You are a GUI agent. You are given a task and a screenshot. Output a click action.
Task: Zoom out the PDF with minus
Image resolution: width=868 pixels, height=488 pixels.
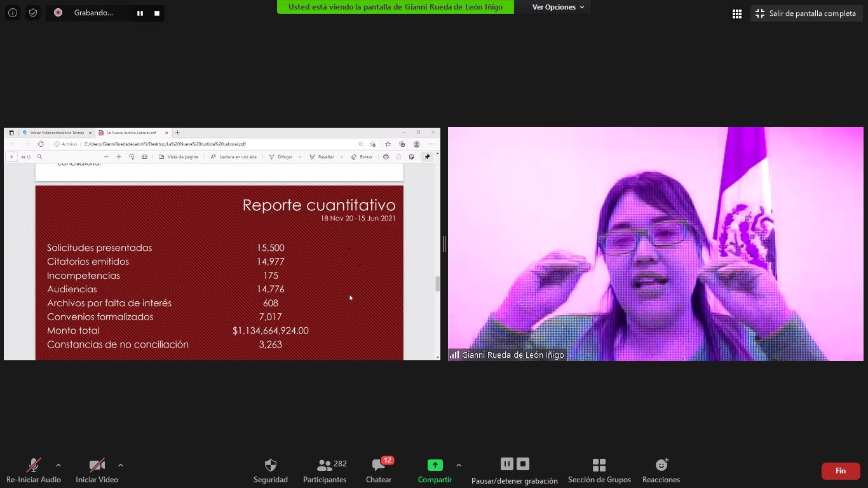click(105, 157)
